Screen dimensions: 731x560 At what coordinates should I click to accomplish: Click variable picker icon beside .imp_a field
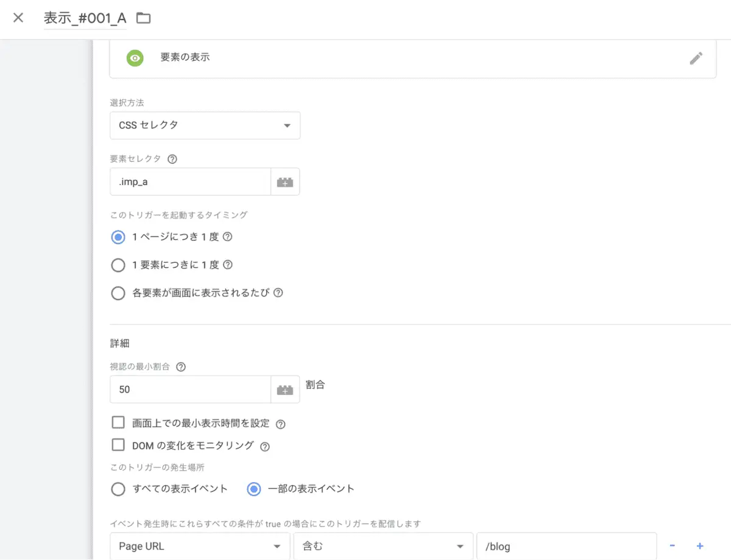284,182
